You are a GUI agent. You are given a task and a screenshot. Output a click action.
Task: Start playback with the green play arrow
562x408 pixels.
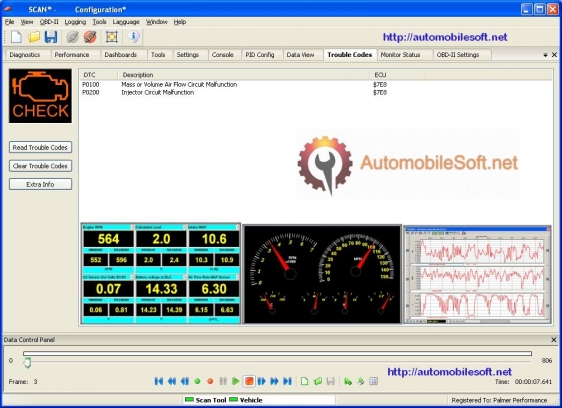pos(235,381)
